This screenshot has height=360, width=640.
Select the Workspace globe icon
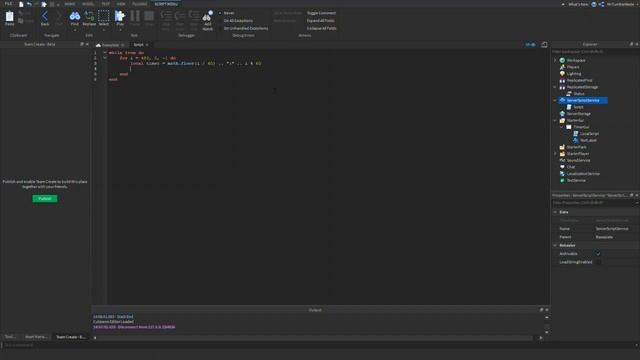[x=562, y=60]
